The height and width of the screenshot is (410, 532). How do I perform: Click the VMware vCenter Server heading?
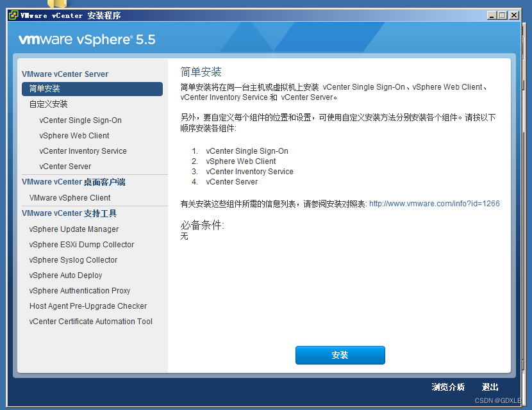click(65, 74)
